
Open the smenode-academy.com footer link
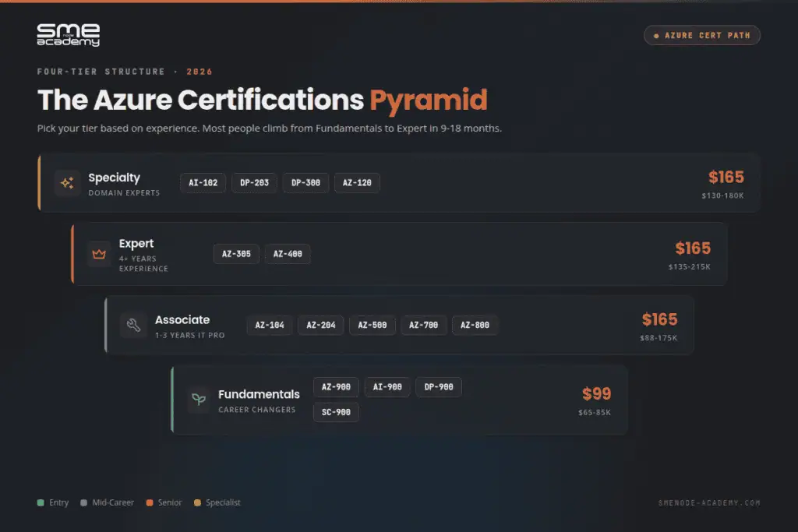pos(709,503)
